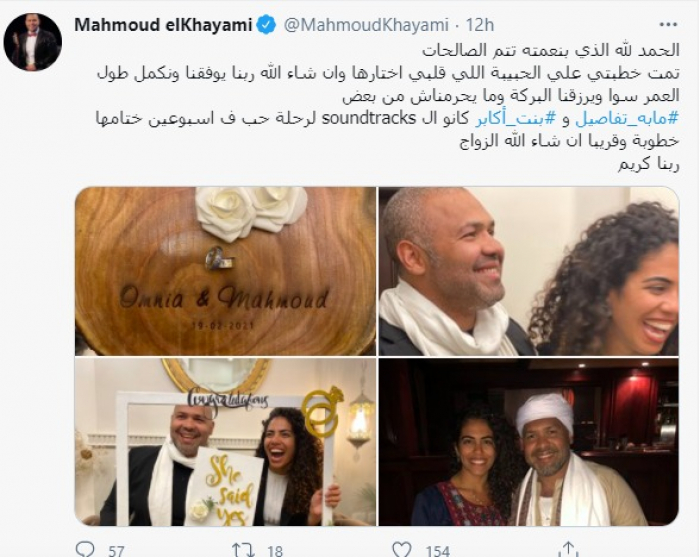Click the 12h timestamp link
This screenshot has width=700, height=557.
click(480, 25)
